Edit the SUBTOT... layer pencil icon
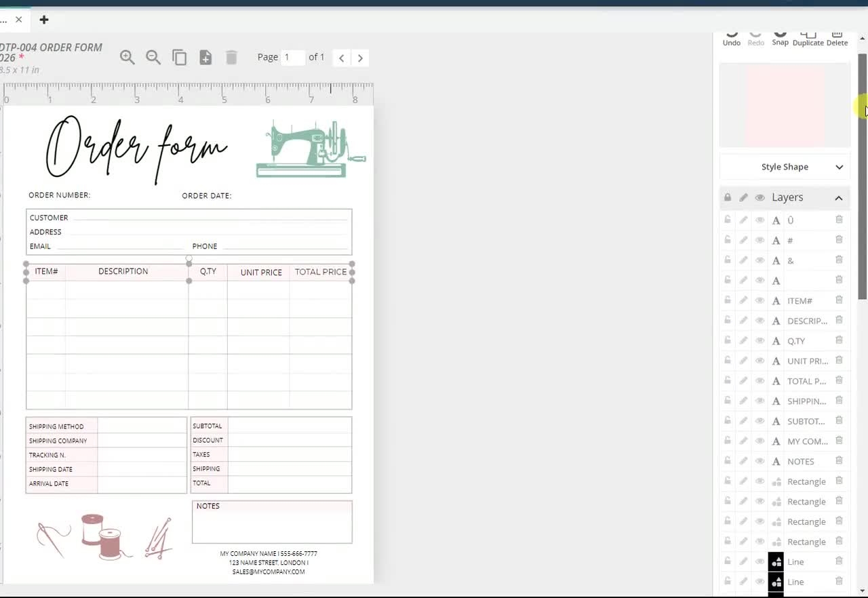Image resolution: width=868 pixels, height=598 pixels. coord(744,421)
